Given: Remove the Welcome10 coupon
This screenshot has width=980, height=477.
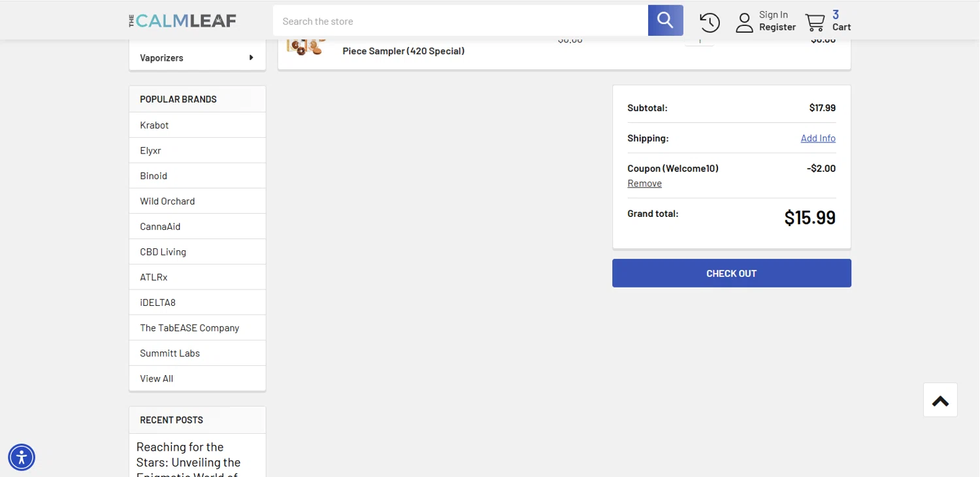Looking at the screenshot, I should coord(645,183).
